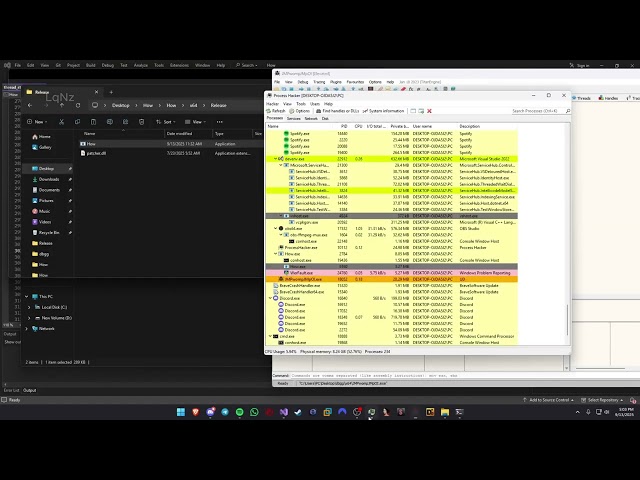Click the Copy icon in File Explorer

[78, 122]
